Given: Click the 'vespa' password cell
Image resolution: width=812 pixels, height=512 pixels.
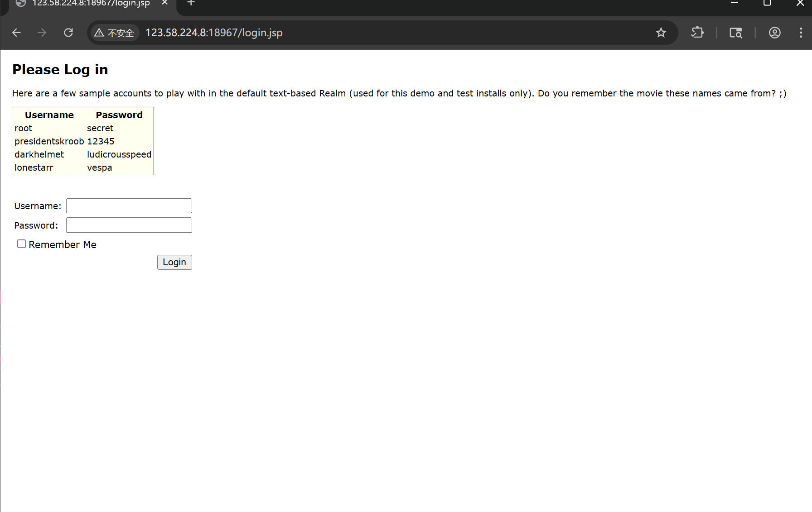Looking at the screenshot, I should (100, 167).
